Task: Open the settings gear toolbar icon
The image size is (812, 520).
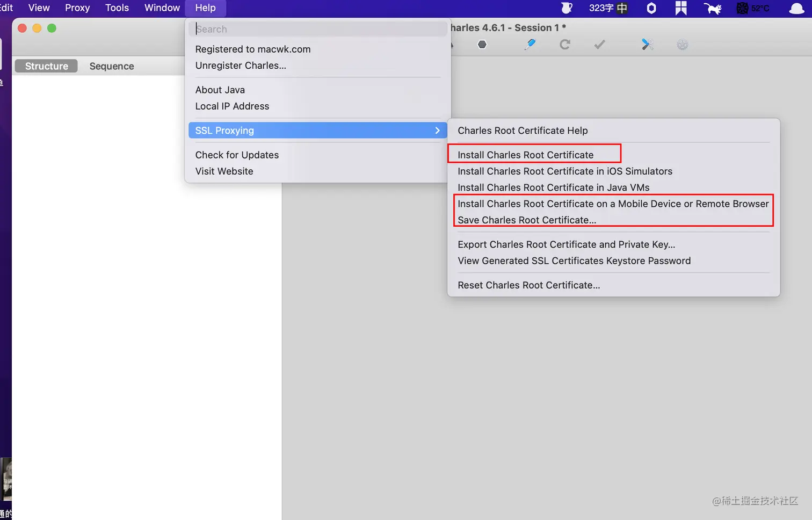Action: coord(683,45)
